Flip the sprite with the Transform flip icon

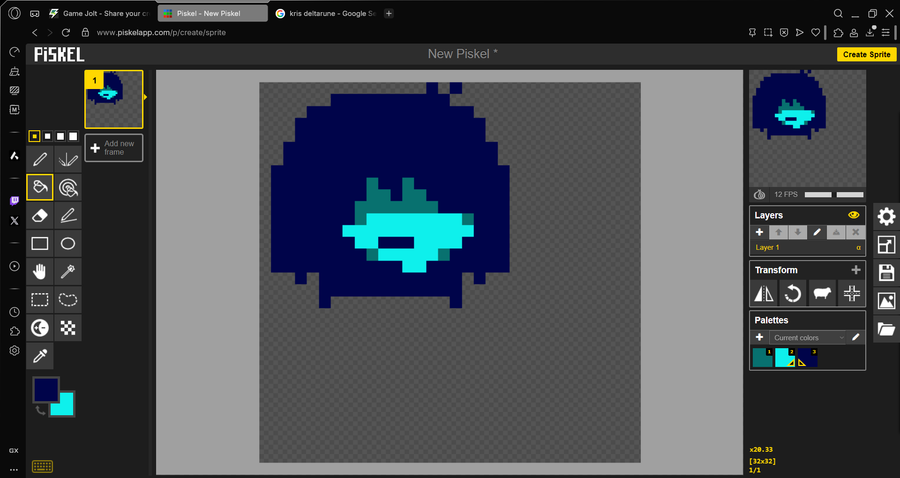pyautogui.click(x=764, y=294)
